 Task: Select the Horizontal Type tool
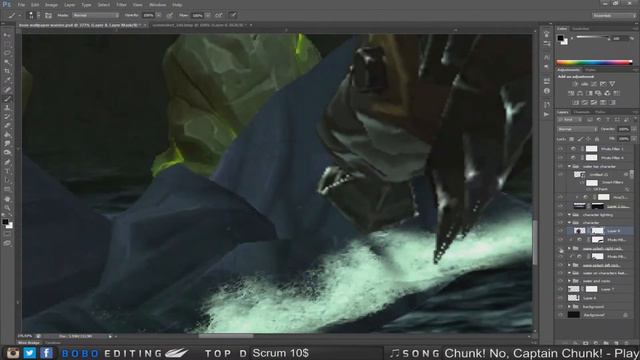7,171
